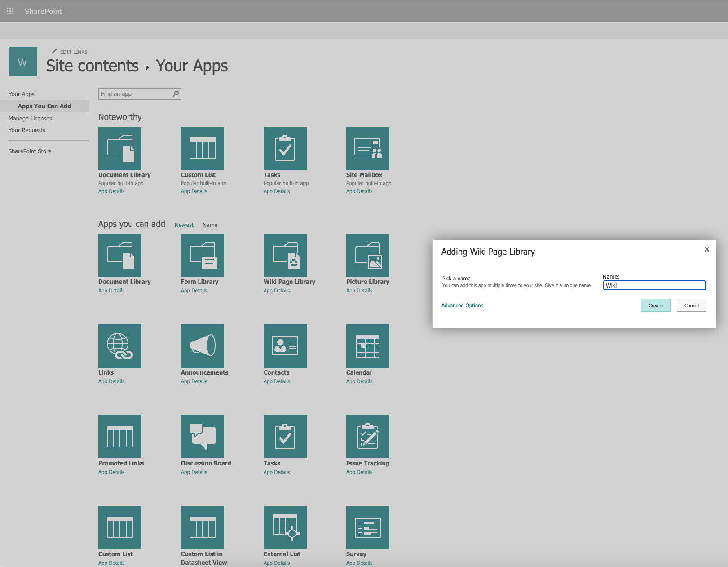Open the Announcements megaphone icon
Screen dimensions: 728x567
point(202,346)
